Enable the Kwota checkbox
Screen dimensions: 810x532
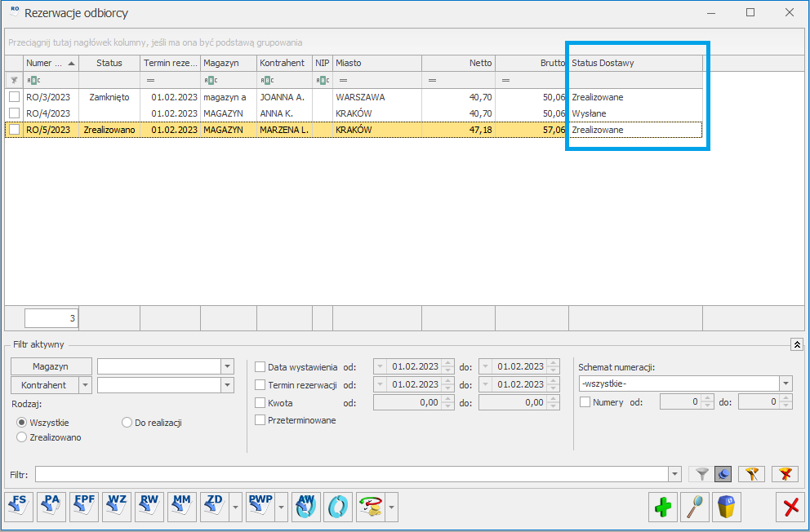coord(260,402)
